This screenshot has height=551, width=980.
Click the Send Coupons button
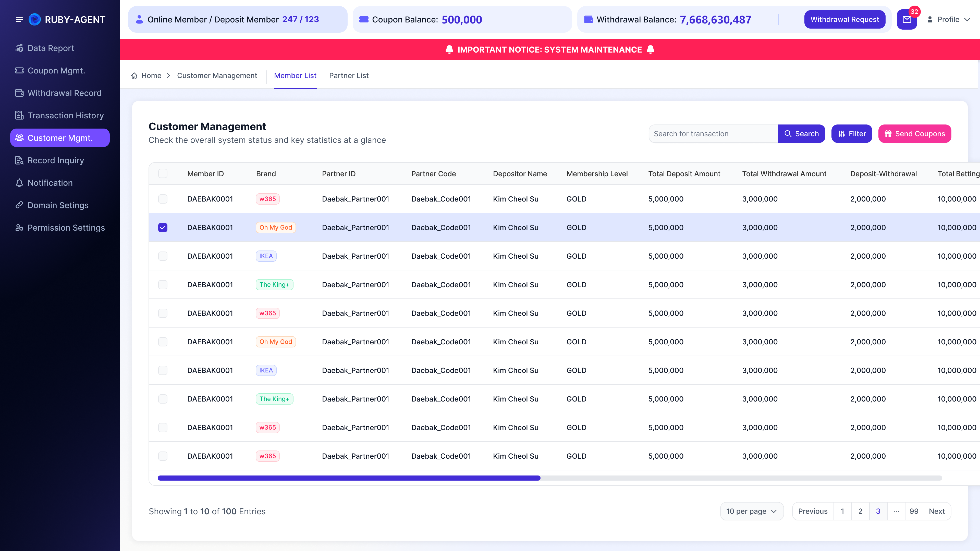click(x=915, y=134)
